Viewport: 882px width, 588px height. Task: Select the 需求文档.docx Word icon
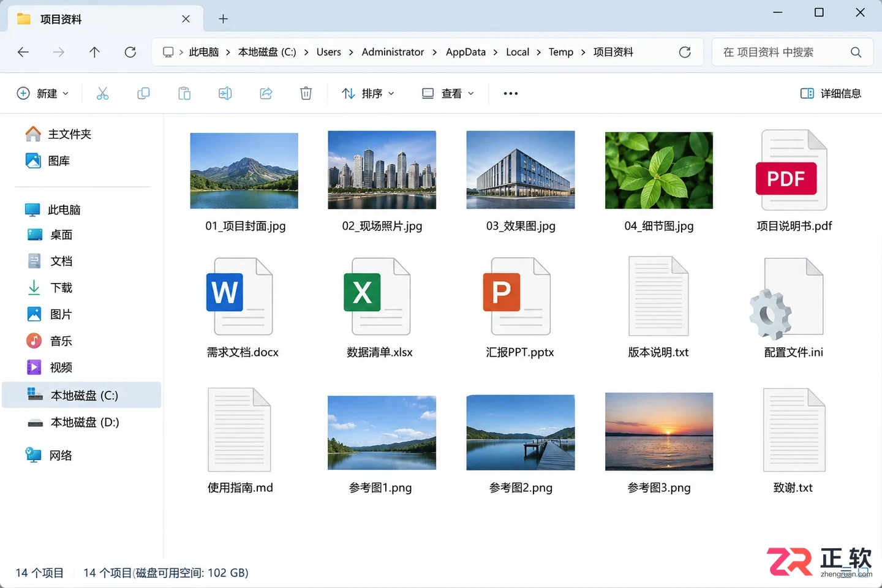click(x=239, y=296)
